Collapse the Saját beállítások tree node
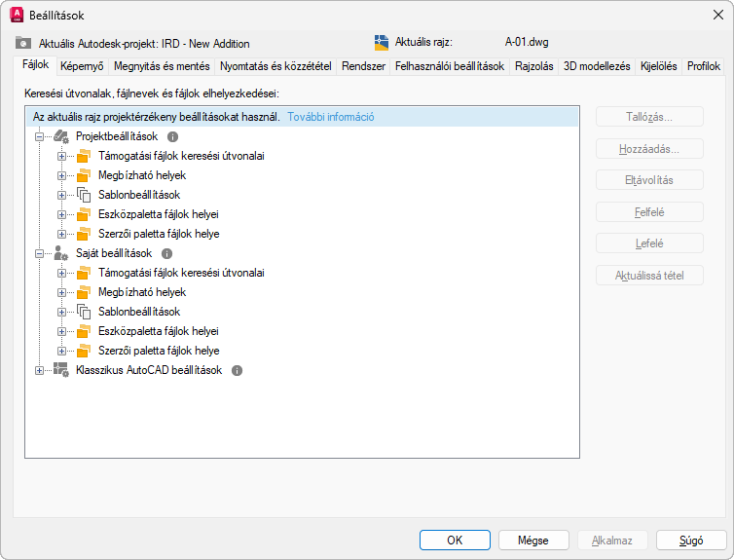734x560 pixels. [x=40, y=253]
